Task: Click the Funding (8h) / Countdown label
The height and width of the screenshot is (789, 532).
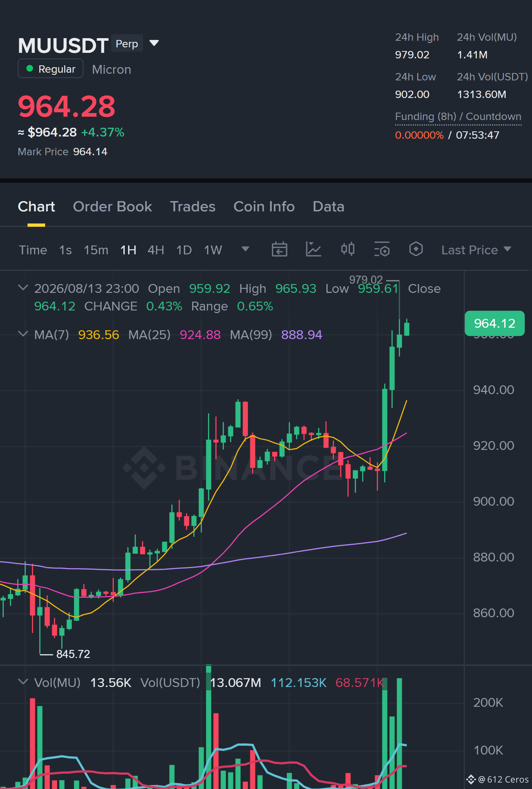Action: 458,116
